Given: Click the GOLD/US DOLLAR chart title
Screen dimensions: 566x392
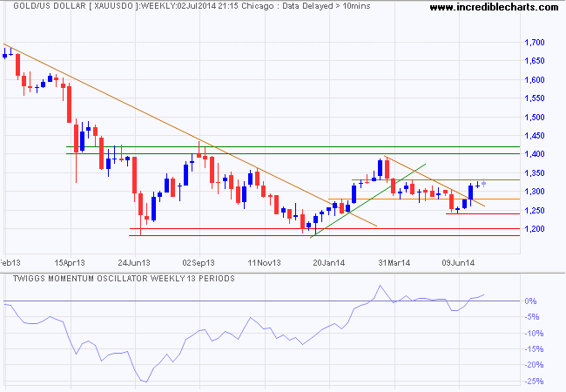Looking at the screenshot, I should (49, 6).
